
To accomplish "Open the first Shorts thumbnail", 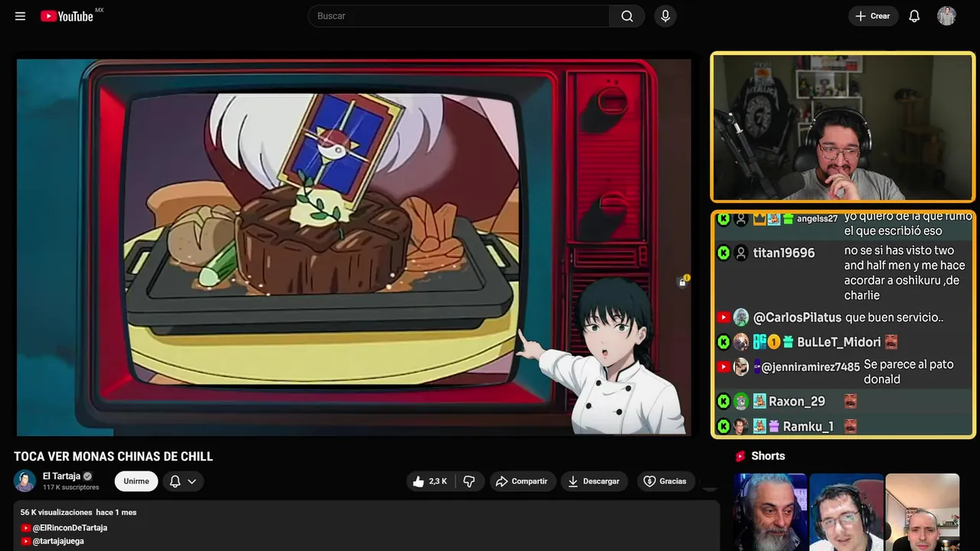I will click(770, 512).
